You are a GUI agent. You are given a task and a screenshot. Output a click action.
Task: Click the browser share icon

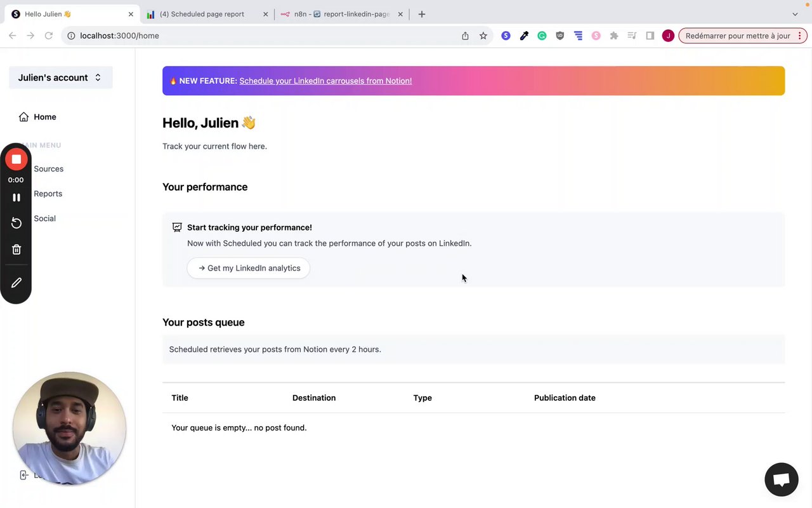point(465,36)
